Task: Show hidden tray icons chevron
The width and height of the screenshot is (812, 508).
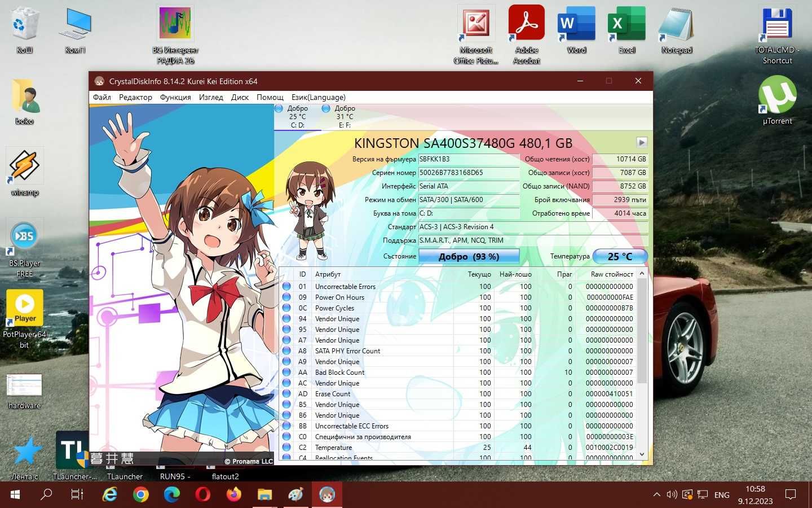Action: [656, 495]
